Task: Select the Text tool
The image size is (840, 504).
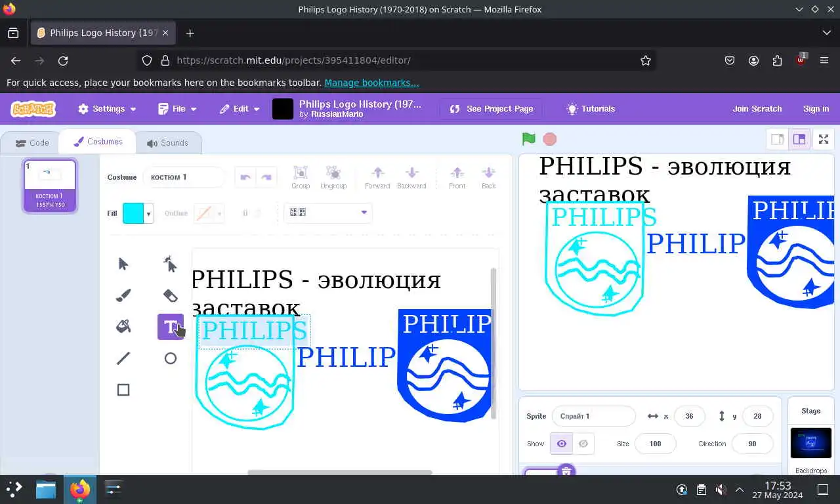Action: pyautogui.click(x=171, y=327)
